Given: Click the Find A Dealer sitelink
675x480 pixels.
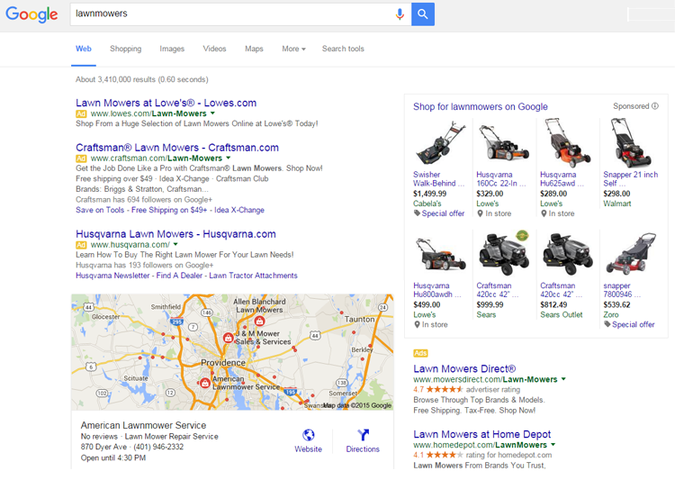Looking at the screenshot, I should [179, 276].
